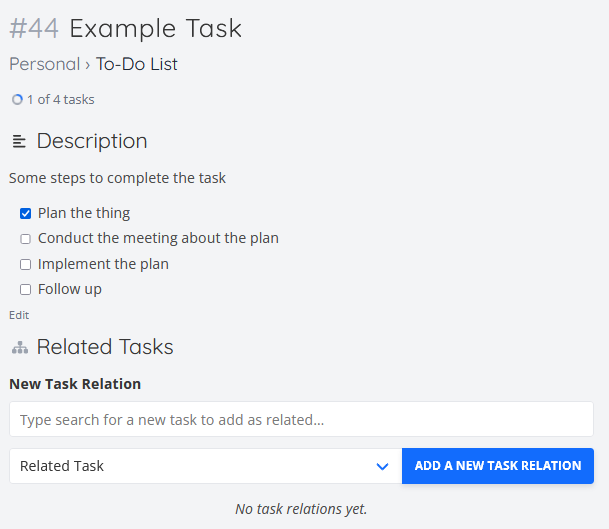Click the blue dropdown chevron icon

click(383, 466)
